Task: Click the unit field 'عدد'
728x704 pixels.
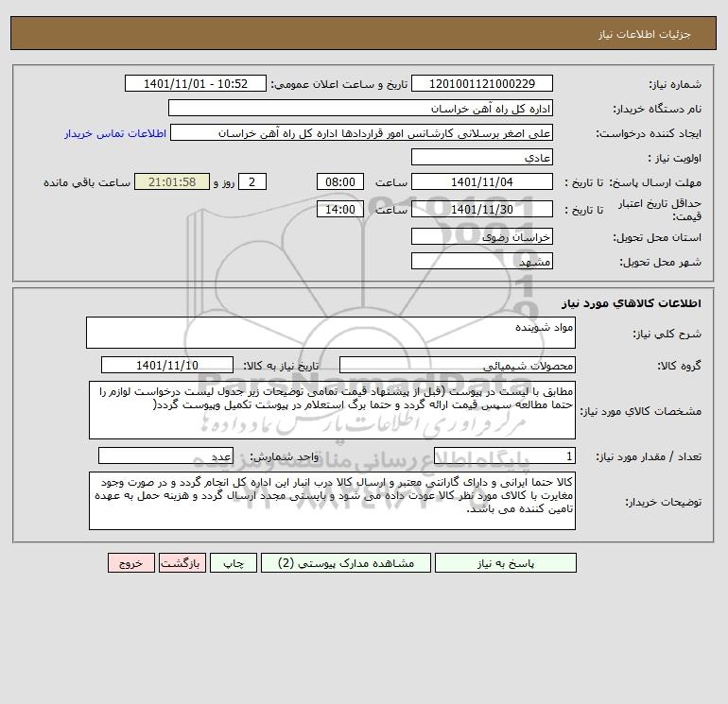Action: 165,455
